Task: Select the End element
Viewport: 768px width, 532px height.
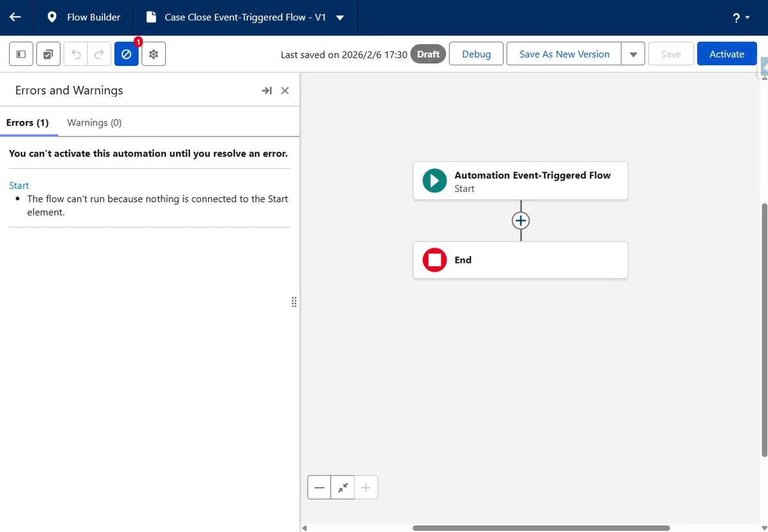Action: [x=520, y=260]
